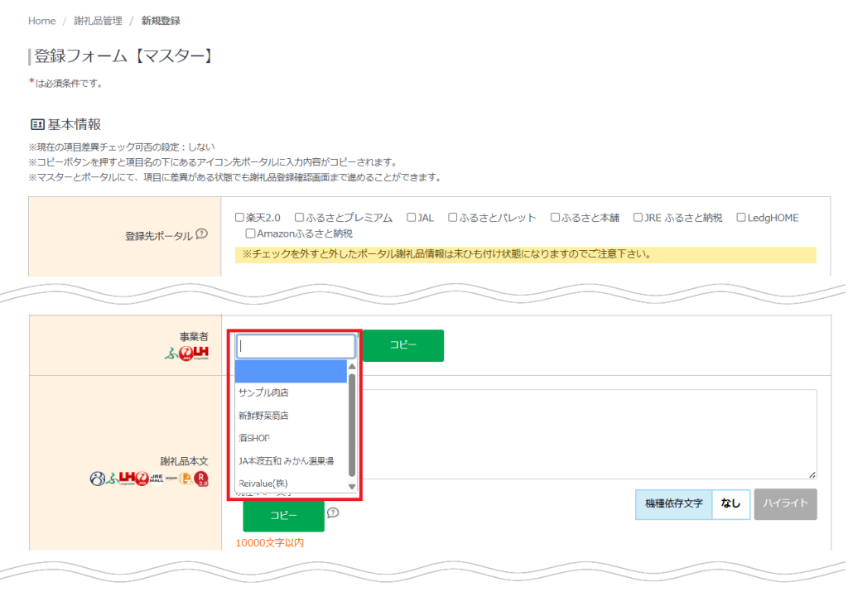The height and width of the screenshot is (616, 848).
Task: Click the Rakuten R 2.0 icon under 謝礼品本文
Action: pos(201,479)
